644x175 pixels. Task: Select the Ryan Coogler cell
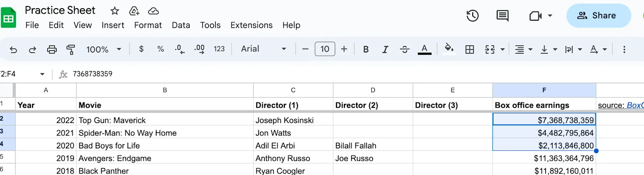(x=293, y=170)
